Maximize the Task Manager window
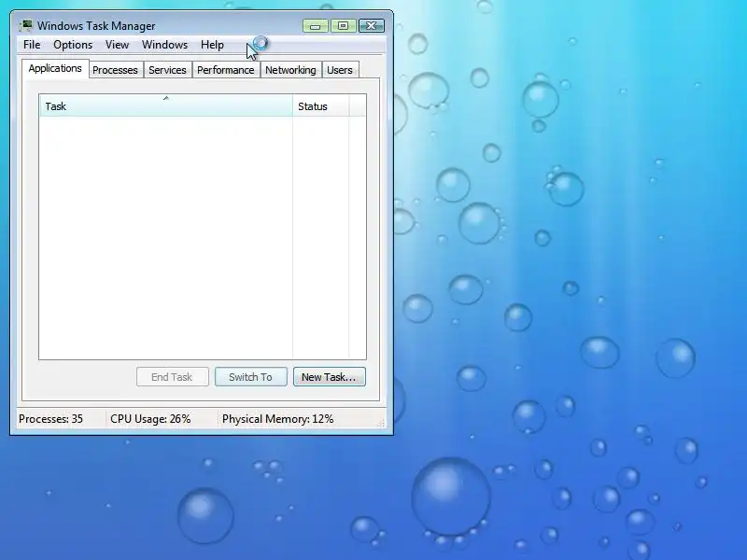The width and height of the screenshot is (747, 560). click(343, 26)
